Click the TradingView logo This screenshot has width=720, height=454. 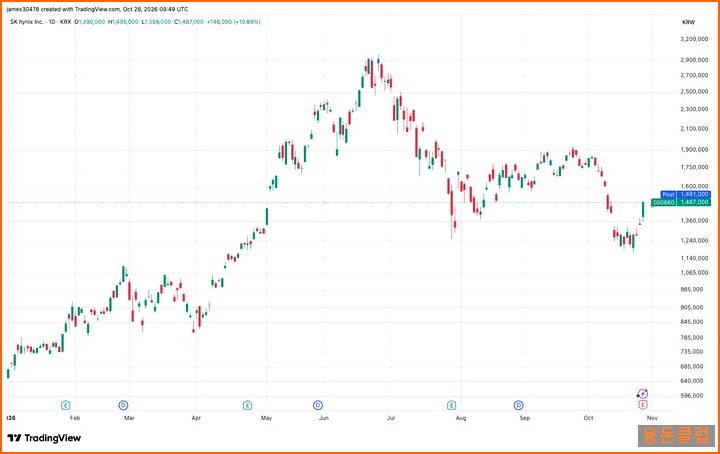coord(44,438)
